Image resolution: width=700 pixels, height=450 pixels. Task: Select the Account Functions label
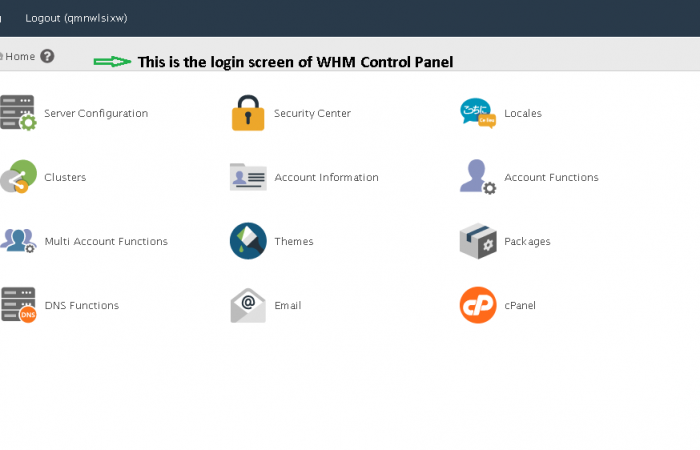coord(551,177)
